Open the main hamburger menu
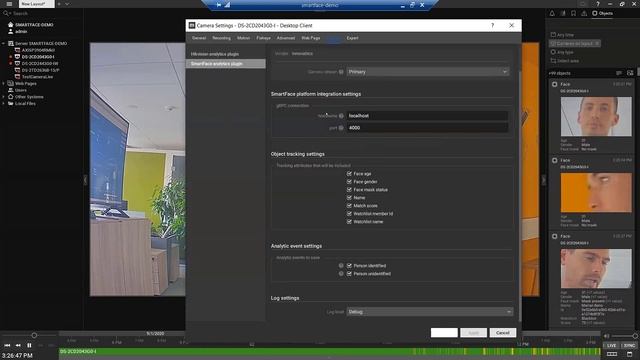Viewport: 640px width, 360px height. pos(9,4)
